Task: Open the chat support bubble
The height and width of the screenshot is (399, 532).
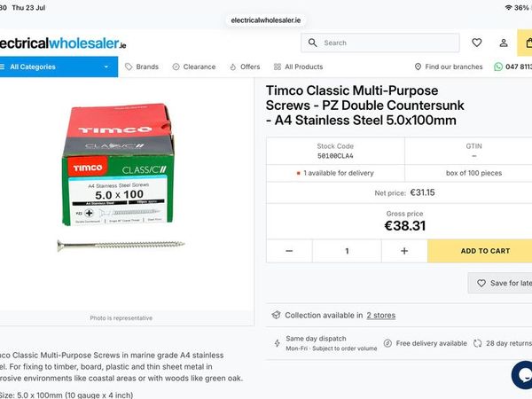Action: coord(522,374)
